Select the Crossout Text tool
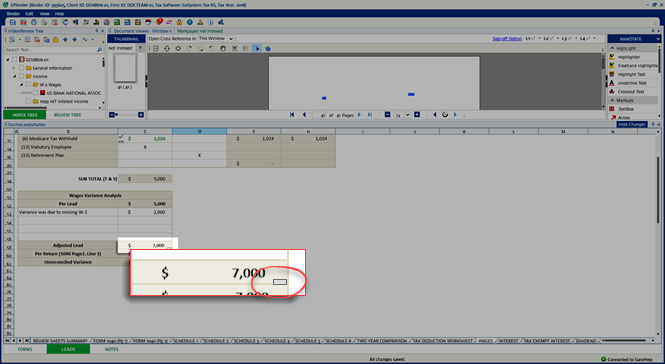This screenshot has height=364, width=665. click(x=631, y=92)
